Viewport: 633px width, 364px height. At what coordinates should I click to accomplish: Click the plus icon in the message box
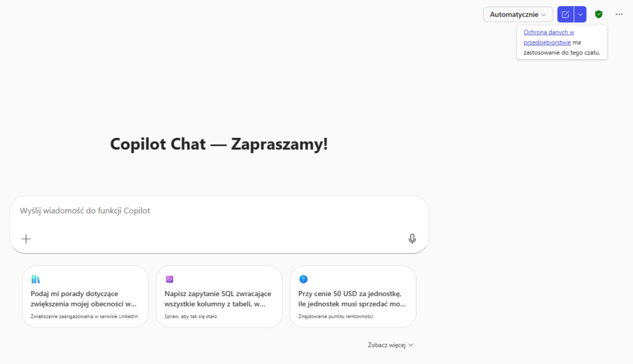[x=26, y=239]
